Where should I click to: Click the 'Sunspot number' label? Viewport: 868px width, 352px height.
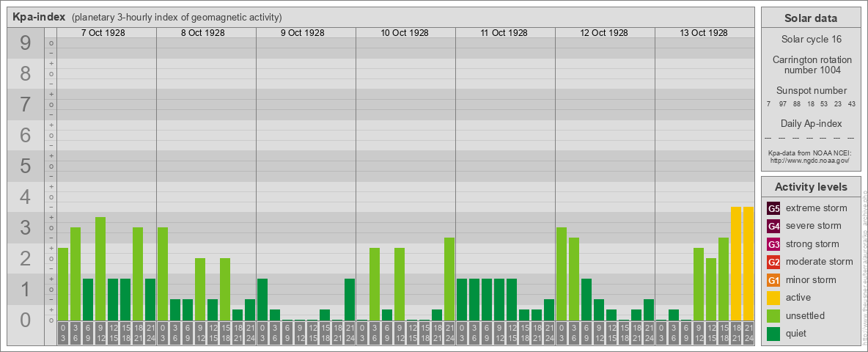coord(811,91)
